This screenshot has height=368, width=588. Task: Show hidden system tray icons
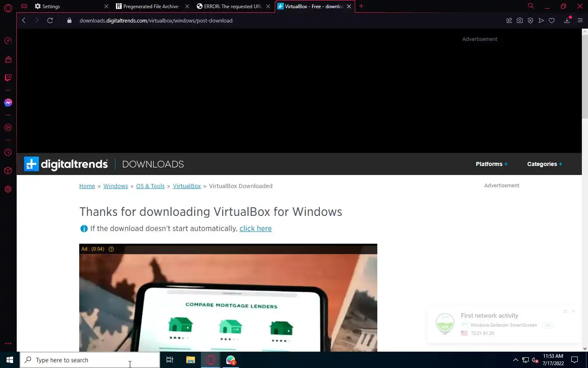tap(515, 360)
